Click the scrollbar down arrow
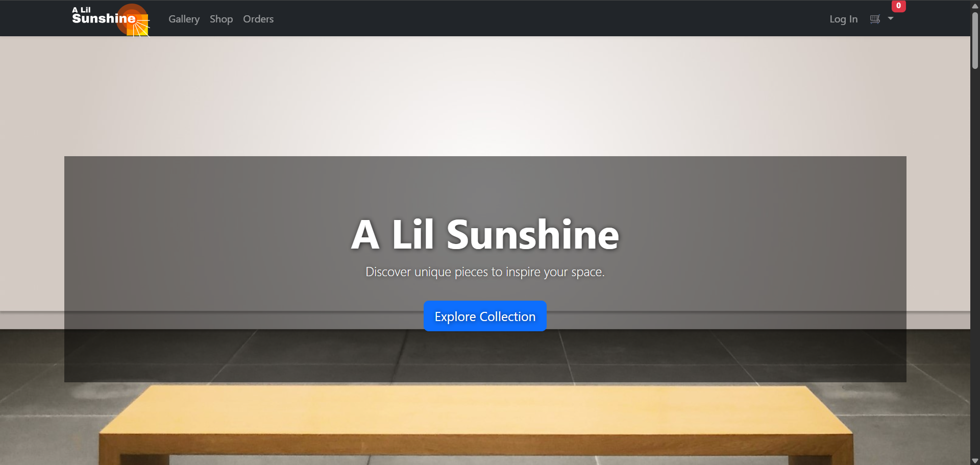The width and height of the screenshot is (980, 465). (975, 460)
